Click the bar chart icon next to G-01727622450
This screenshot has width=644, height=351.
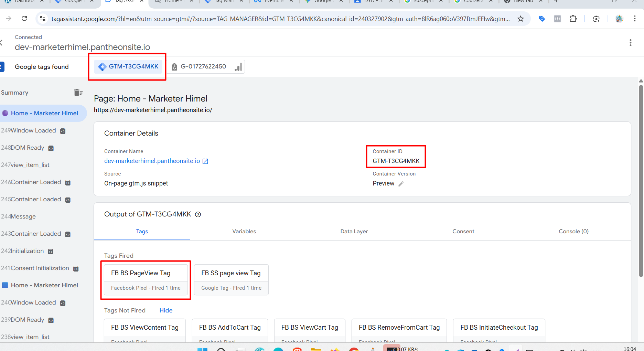[x=238, y=66]
